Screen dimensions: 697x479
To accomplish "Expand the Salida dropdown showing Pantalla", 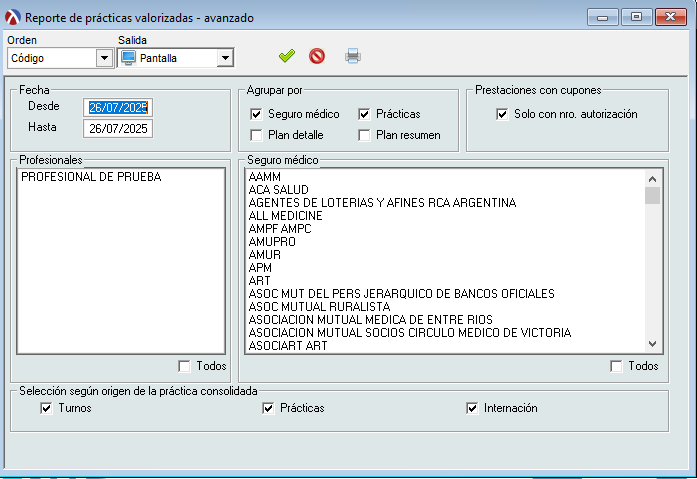I will click(225, 58).
